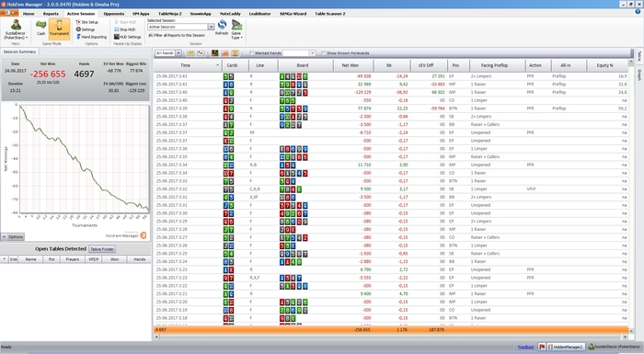
Task: Sort by the cEV Diff column header
Action: (429, 65)
